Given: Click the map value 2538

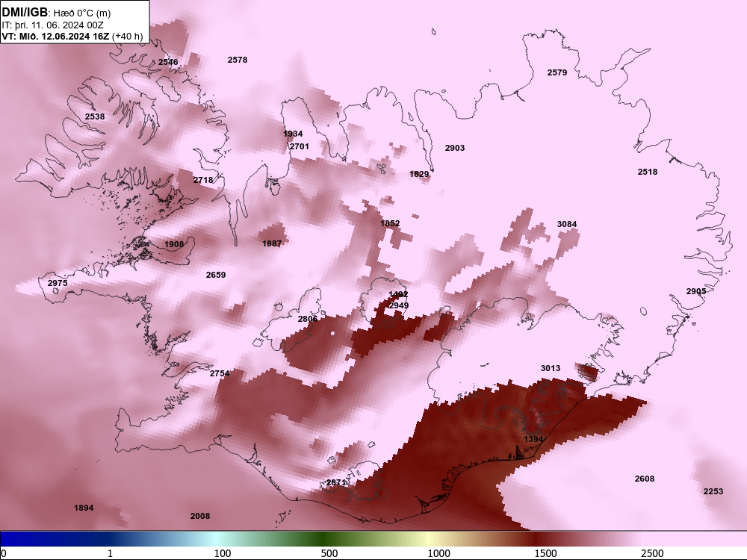Looking at the screenshot, I should (x=95, y=116).
